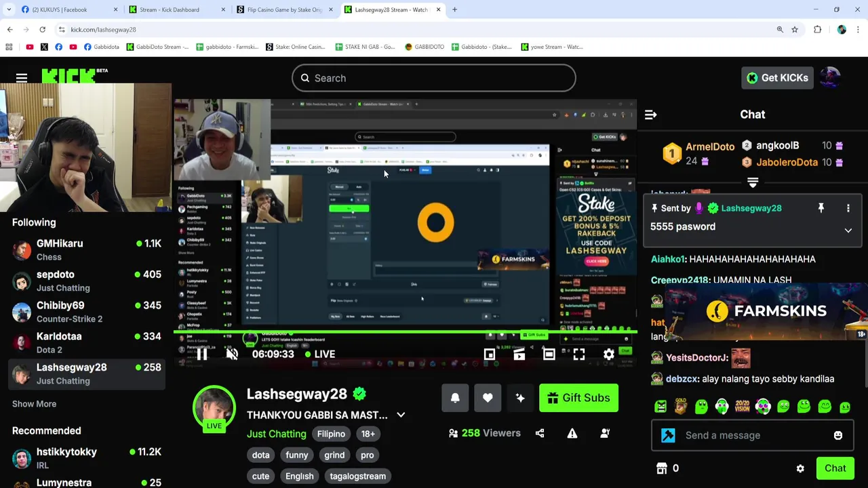The width and height of the screenshot is (868, 488).
Task: Bookmark this page with the star
Action: pyautogui.click(x=795, y=30)
